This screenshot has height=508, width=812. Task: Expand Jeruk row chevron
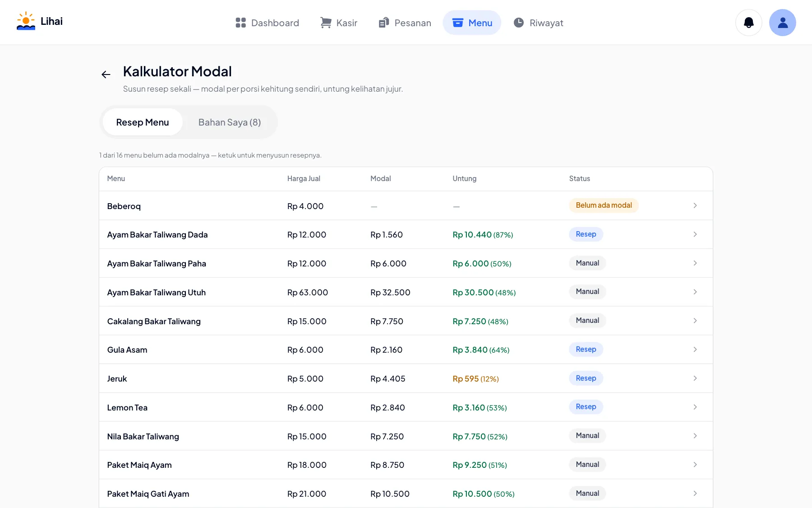pos(695,378)
